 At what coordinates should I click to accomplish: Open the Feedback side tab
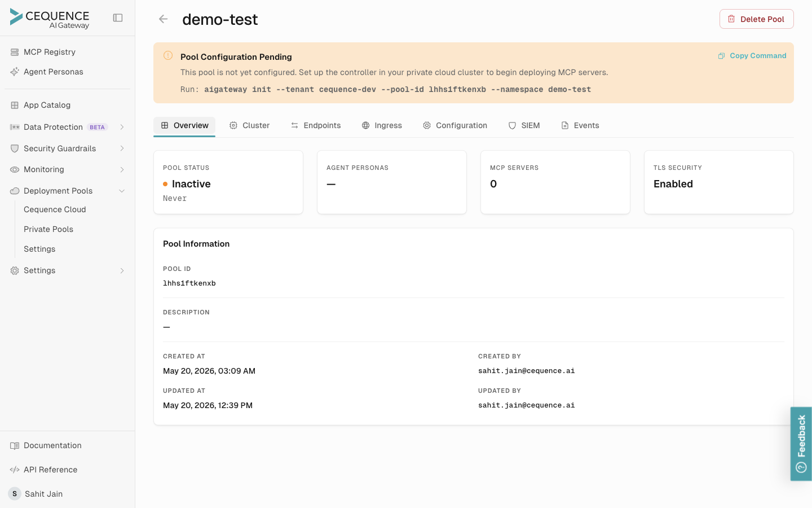pyautogui.click(x=801, y=444)
